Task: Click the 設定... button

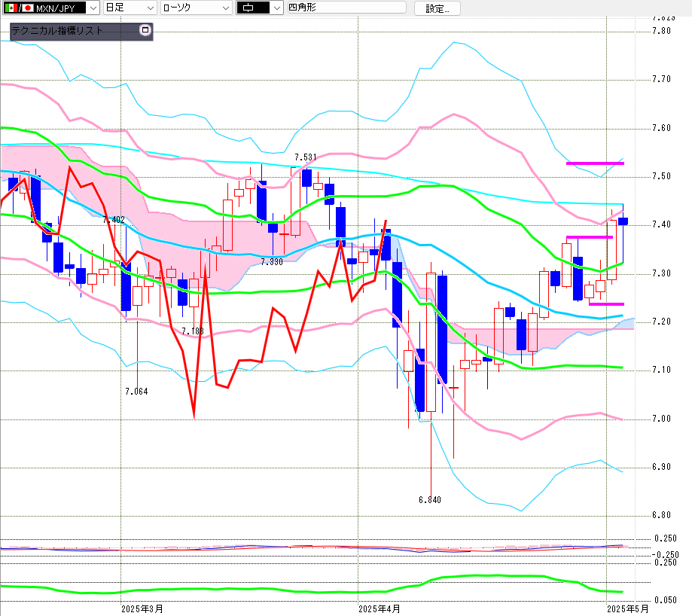Action: pyautogui.click(x=437, y=8)
